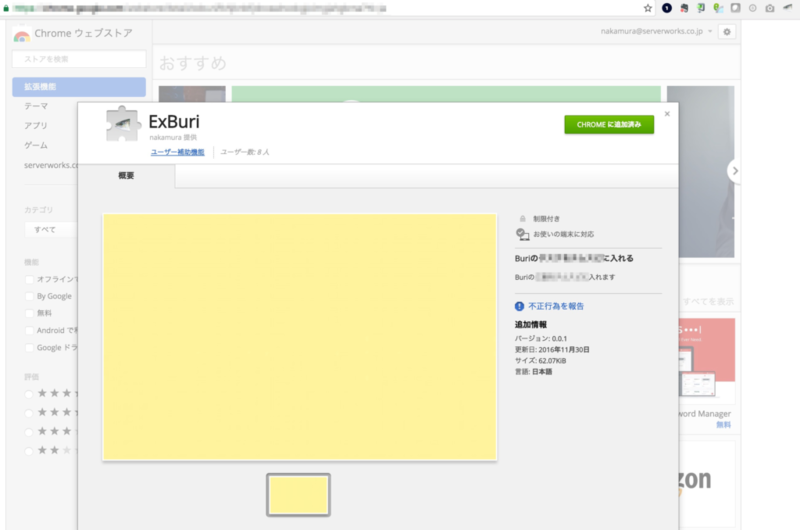Click the サイズ: 62.07KiB text
This screenshot has width=800, height=530.
point(540,361)
